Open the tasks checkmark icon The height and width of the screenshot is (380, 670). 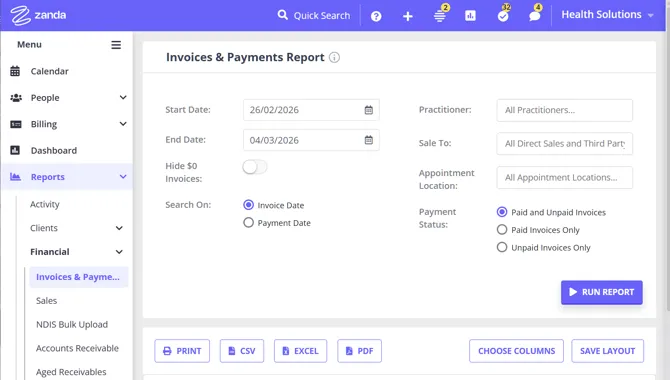pos(503,16)
